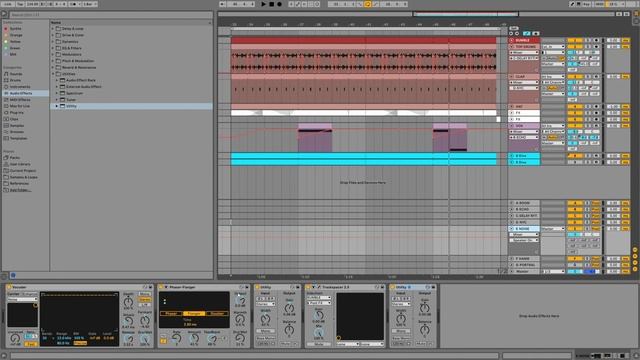
Task: Expand the Delay & Loop folder
Action: [53, 29]
